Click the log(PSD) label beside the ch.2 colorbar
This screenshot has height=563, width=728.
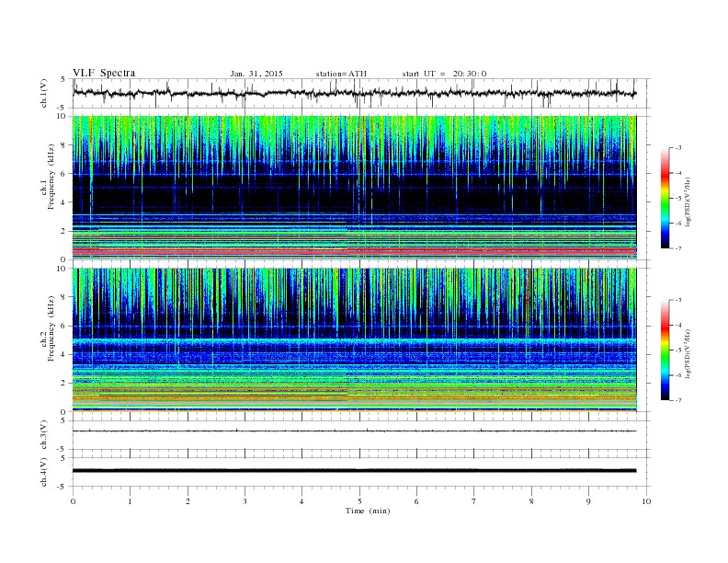[688, 353]
